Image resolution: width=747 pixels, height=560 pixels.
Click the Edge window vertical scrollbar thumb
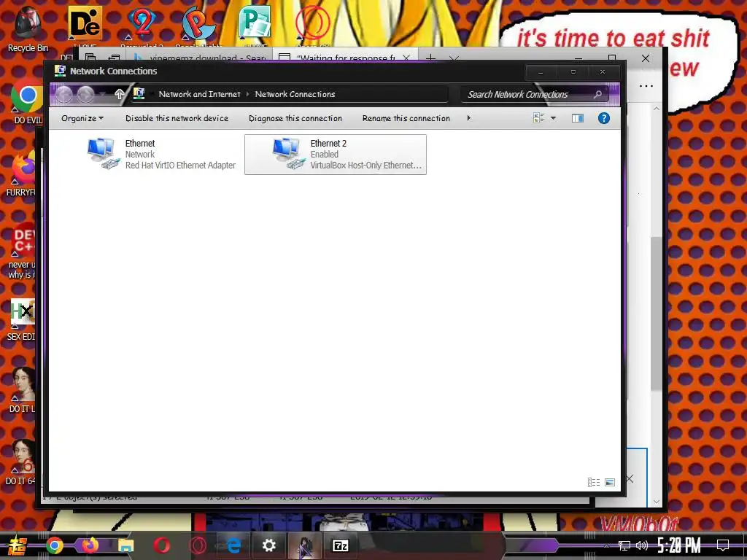tap(657, 314)
